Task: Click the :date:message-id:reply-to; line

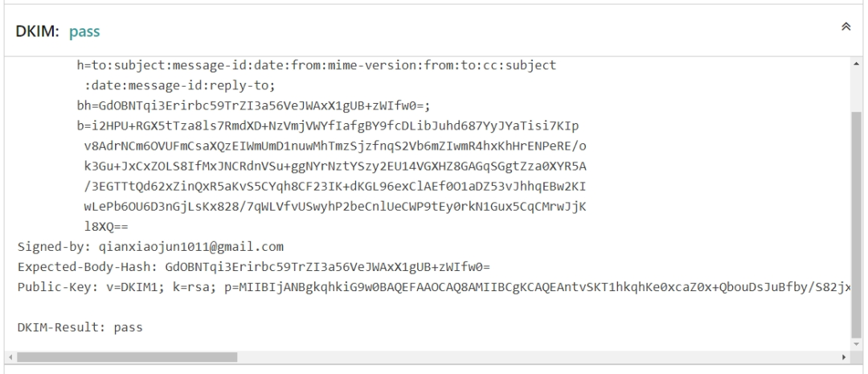Action: [x=180, y=86]
